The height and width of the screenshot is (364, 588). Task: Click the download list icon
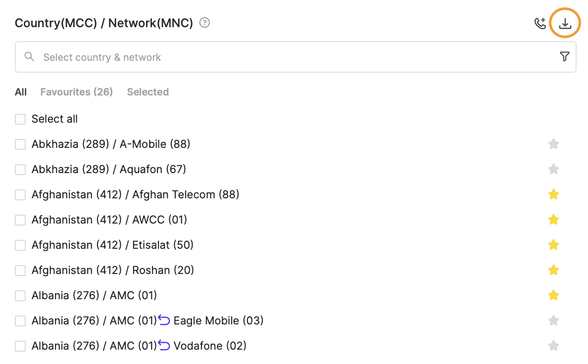tap(565, 23)
